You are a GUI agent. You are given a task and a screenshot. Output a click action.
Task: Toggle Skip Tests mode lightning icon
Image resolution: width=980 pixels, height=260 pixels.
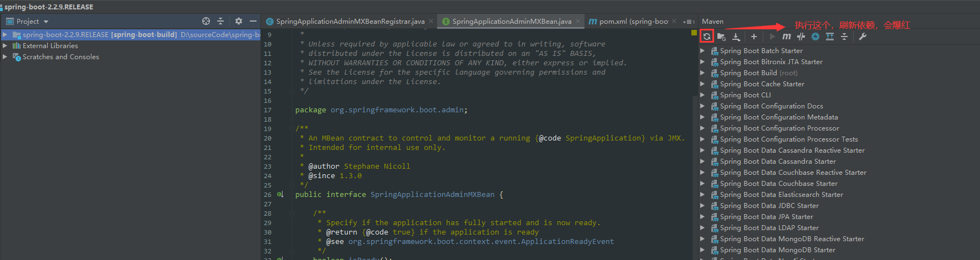(x=815, y=37)
